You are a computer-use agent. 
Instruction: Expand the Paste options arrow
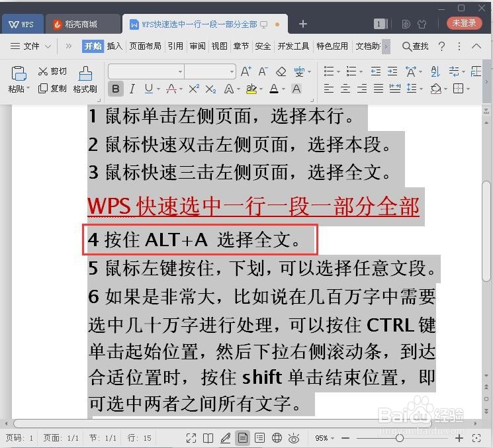tap(28, 89)
